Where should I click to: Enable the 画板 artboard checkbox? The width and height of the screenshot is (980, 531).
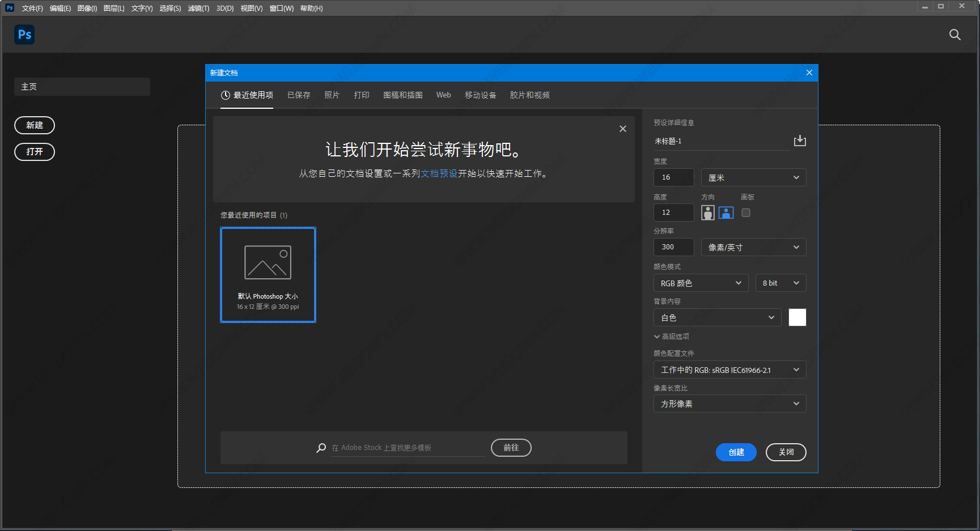tap(746, 213)
